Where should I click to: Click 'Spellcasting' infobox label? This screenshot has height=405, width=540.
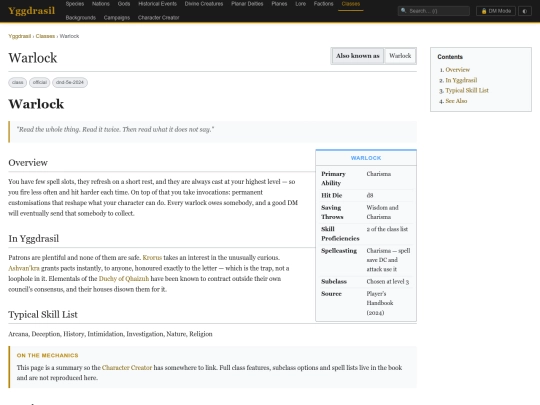point(339,251)
